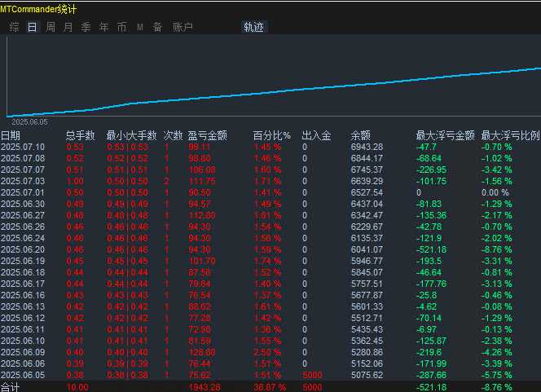Screen dimensions: 541x392
Task: Click the 最大浮亏比例 column header
Action: click(511, 135)
